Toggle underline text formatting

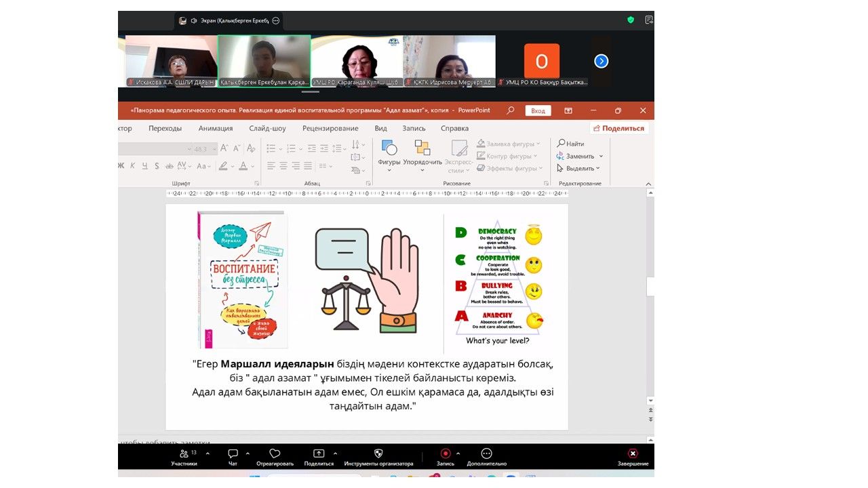145,166
